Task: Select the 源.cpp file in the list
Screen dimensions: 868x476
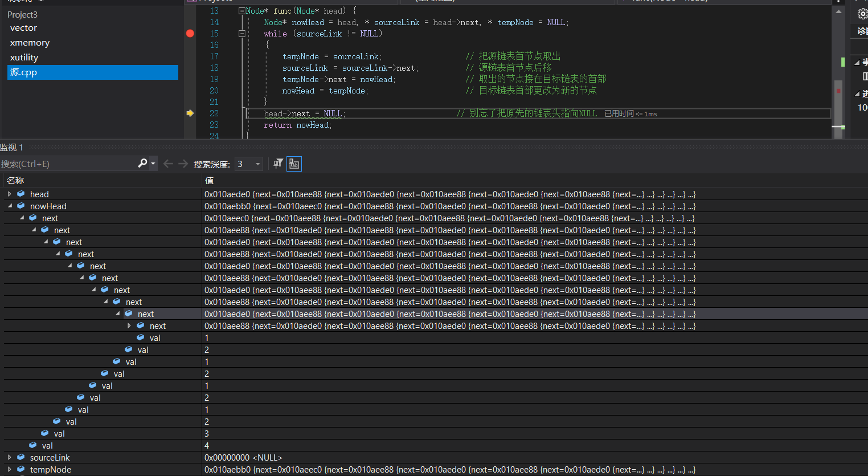Action: [x=93, y=72]
